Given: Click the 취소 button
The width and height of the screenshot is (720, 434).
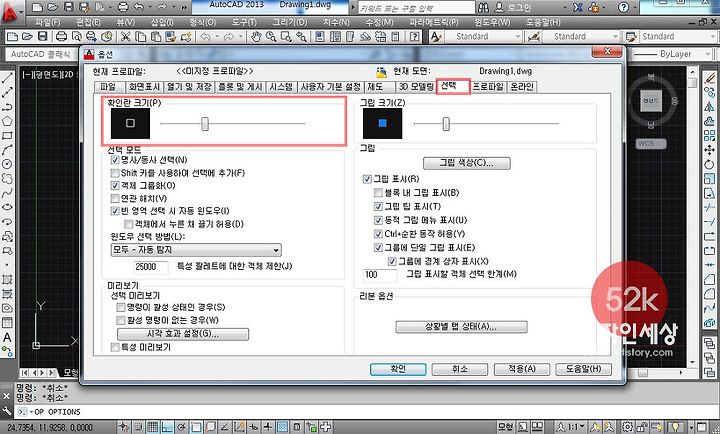Looking at the screenshot, I should 460,369.
